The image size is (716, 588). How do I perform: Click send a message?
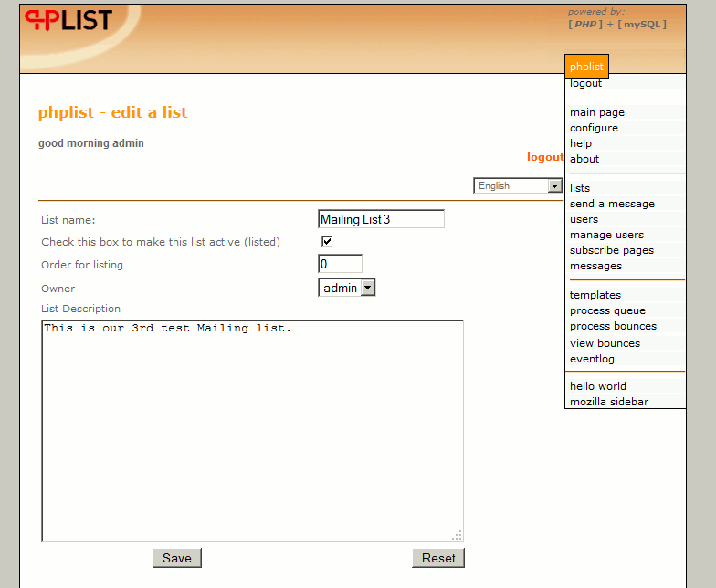(612, 204)
